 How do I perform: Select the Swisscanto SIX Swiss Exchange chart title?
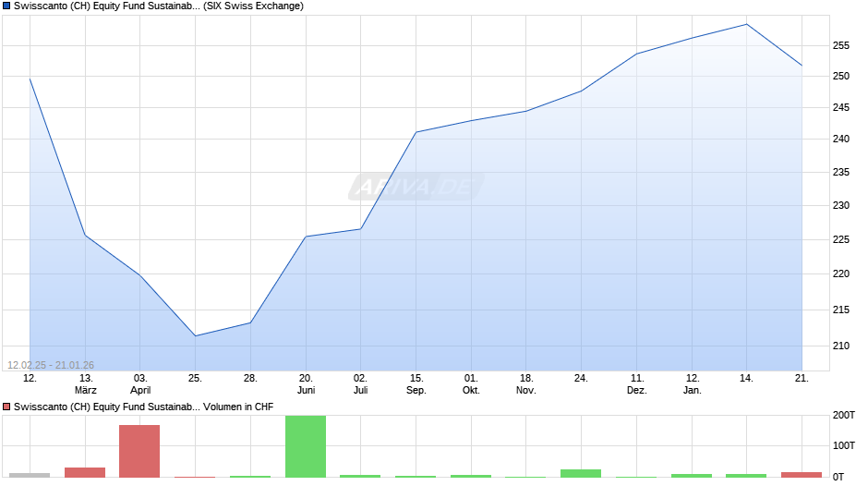158,6
